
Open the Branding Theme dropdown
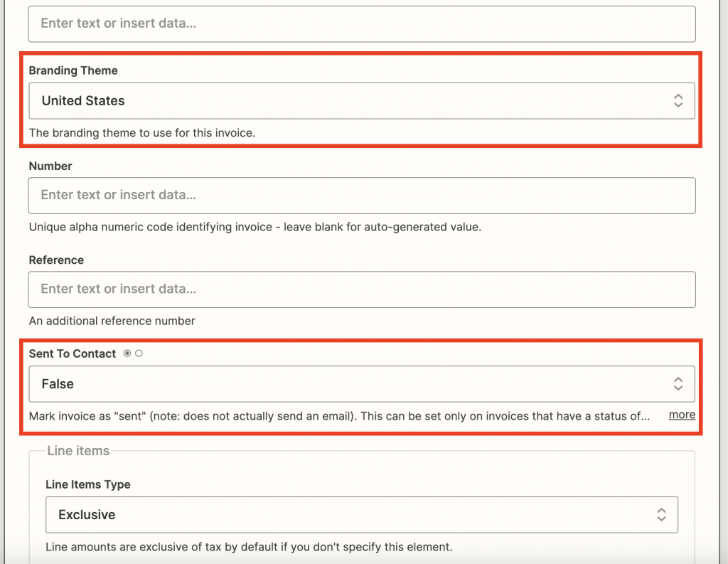point(362,101)
